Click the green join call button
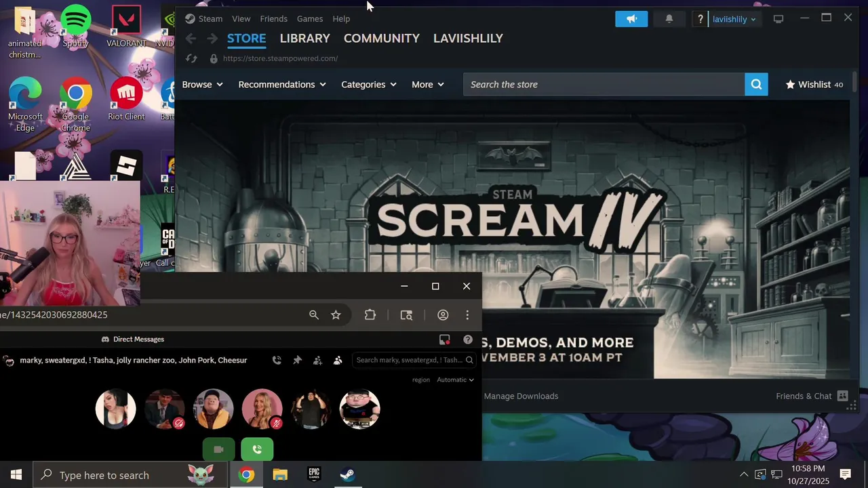The height and width of the screenshot is (488, 868). pos(257,449)
